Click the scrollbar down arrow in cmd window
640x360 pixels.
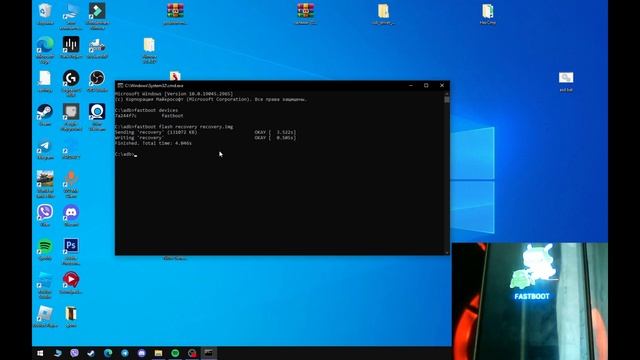tap(447, 253)
